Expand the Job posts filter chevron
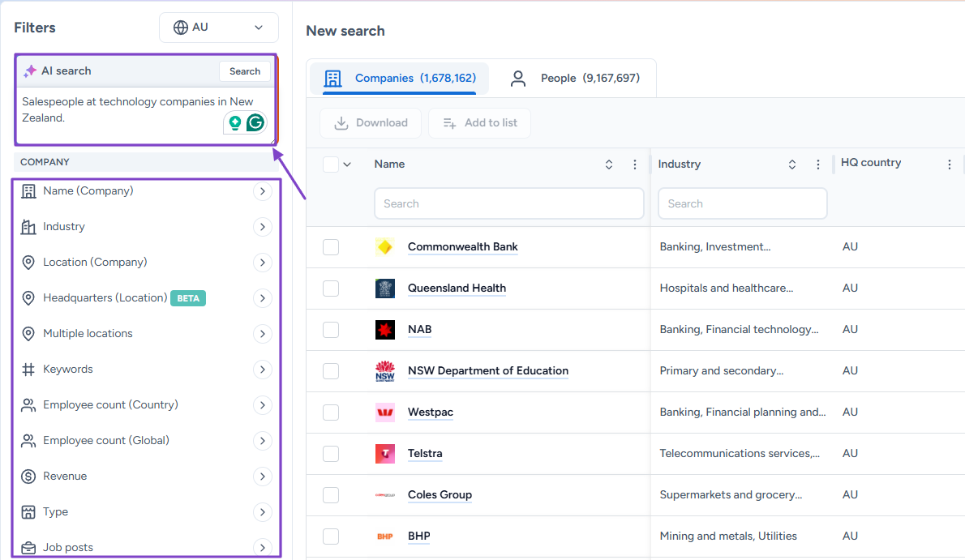This screenshot has height=560, width=965. (x=262, y=548)
